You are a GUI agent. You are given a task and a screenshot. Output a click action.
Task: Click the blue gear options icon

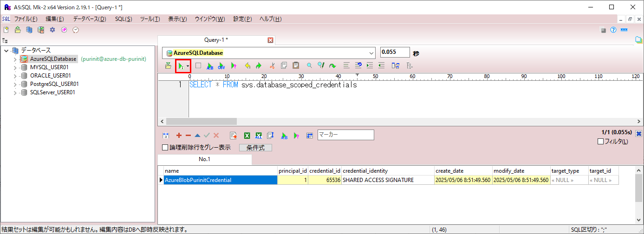pos(52,30)
